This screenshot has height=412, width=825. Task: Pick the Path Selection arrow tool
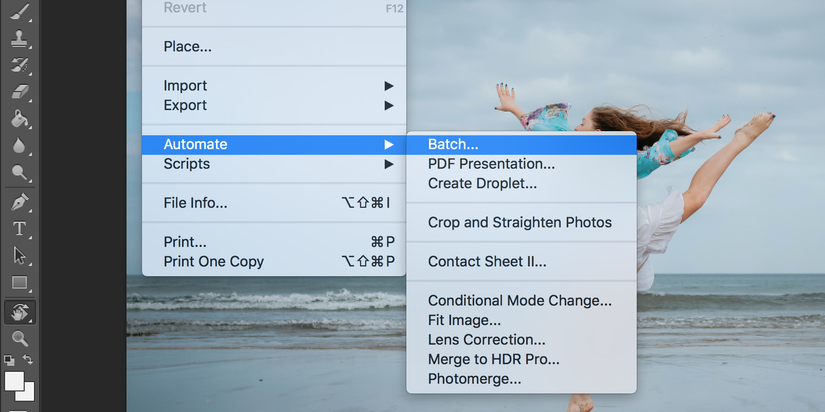(19, 256)
